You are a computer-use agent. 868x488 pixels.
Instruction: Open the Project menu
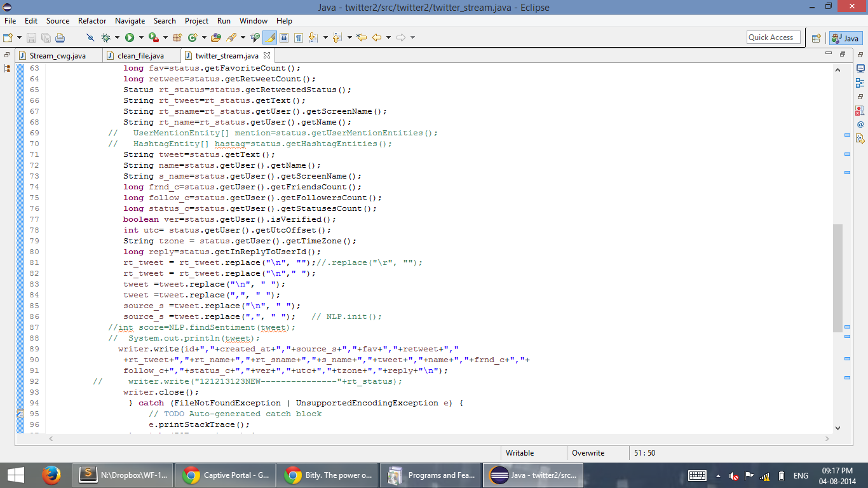click(196, 21)
